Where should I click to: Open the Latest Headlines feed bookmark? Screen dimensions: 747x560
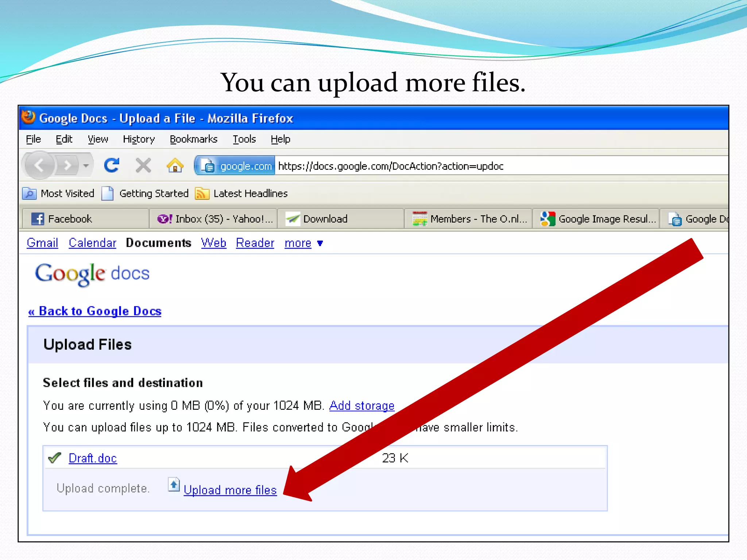(241, 193)
